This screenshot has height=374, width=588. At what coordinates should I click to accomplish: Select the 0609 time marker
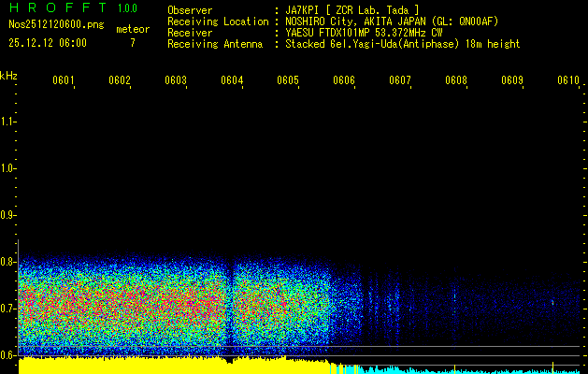(x=512, y=81)
